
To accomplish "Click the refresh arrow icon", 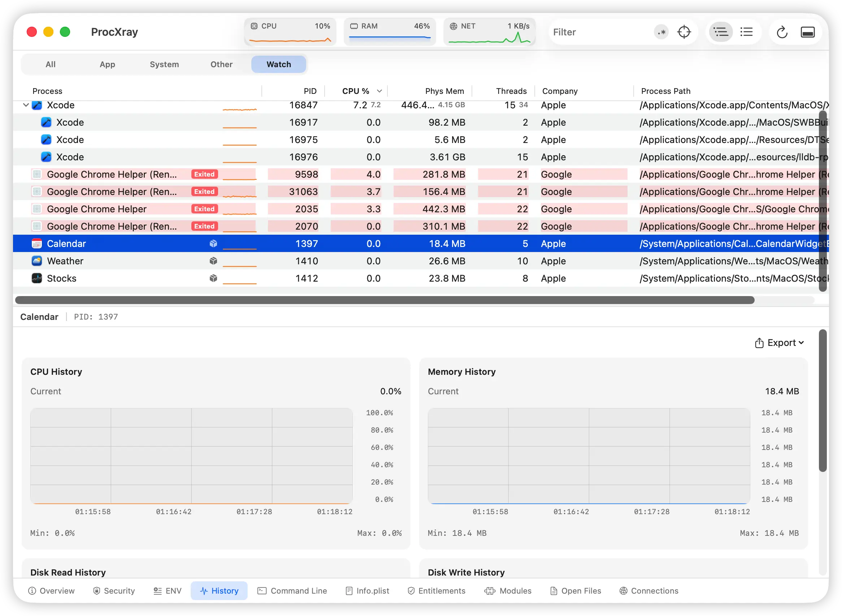I will click(782, 32).
